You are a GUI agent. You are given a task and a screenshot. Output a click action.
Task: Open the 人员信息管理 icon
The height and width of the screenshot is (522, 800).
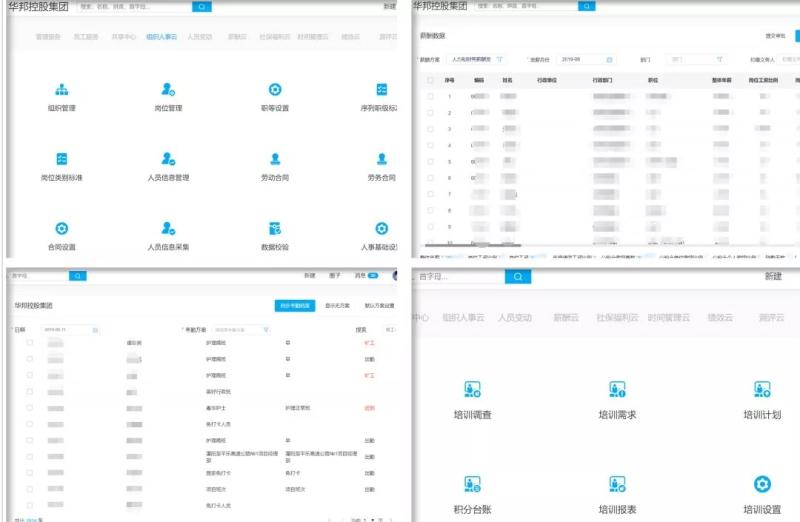[x=168, y=159]
